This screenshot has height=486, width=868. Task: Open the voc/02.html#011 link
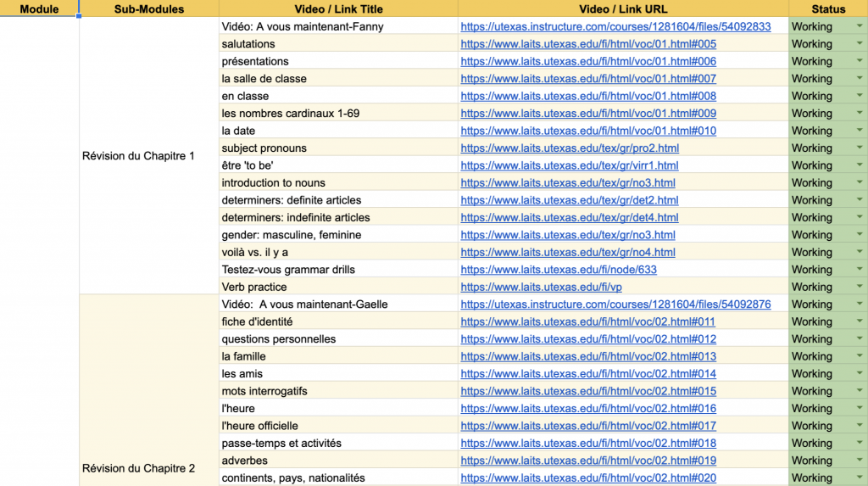point(588,321)
